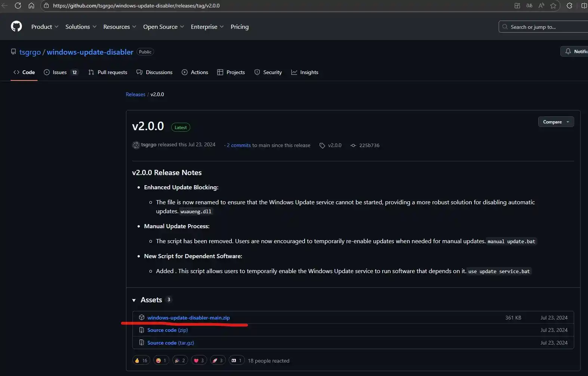The width and height of the screenshot is (588, 376).
Task: Click the heart reaction
Action: (x=199, y=361)
